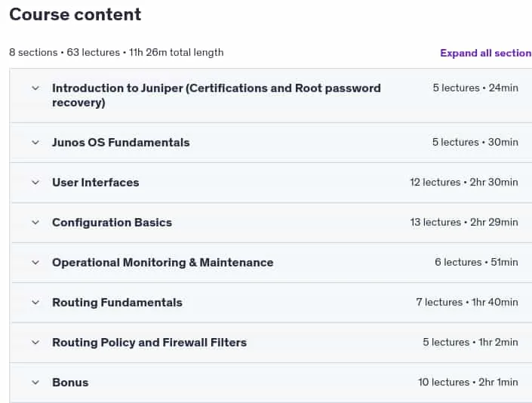Expand the Operational Monitoring & Maintenance chevron
This screenshot has height=403, width=532.
[x=35, y=263]
